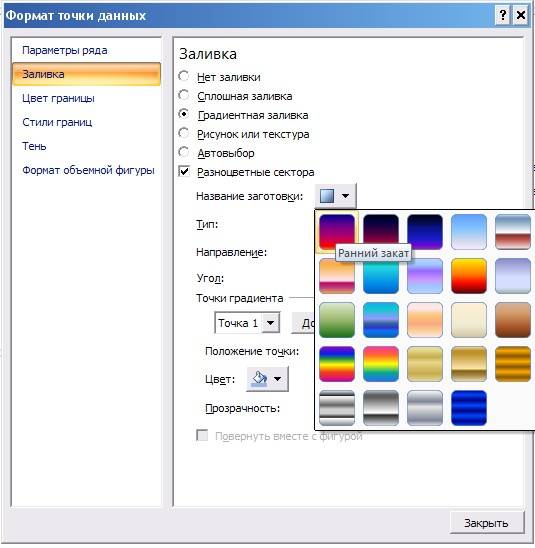The width and height of the screenshot is (535, 548).
Task: Click the paint bucket color icon
Action: point(259,379)
